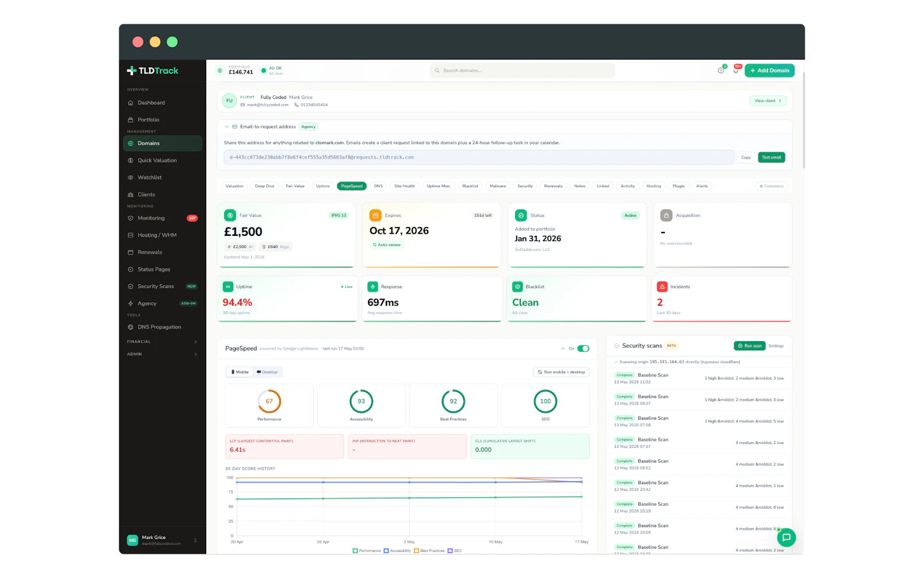The image size is (924, 578).
Task: Click Run mobile + desktop button
Action: click(561, 372)
